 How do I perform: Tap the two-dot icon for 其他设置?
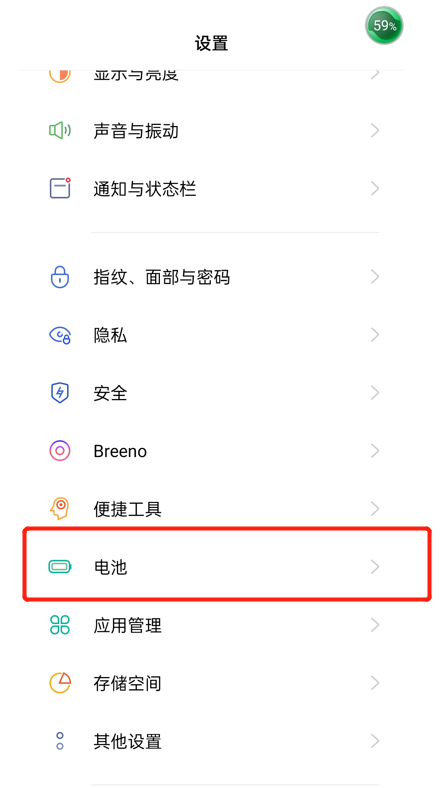60,741
